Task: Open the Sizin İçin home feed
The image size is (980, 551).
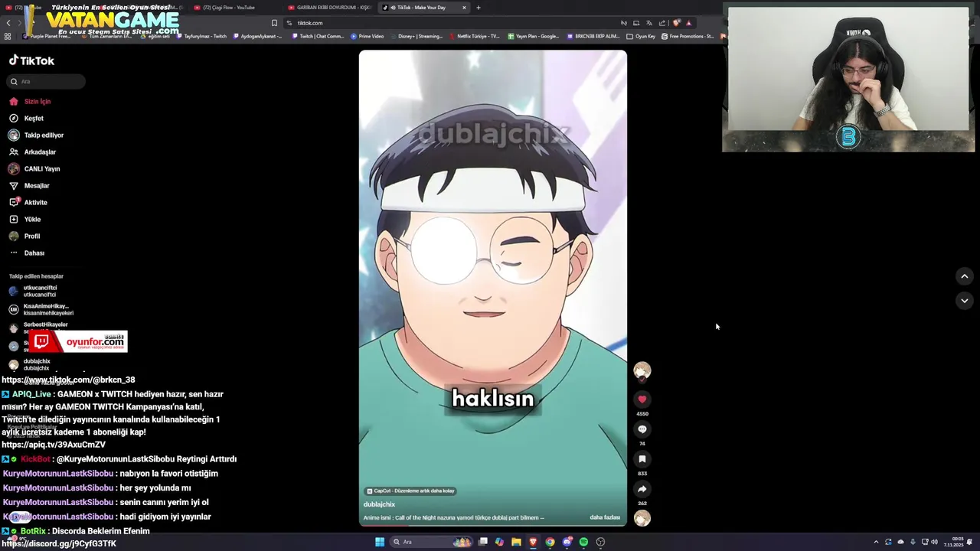Action: tap(30, 101)
